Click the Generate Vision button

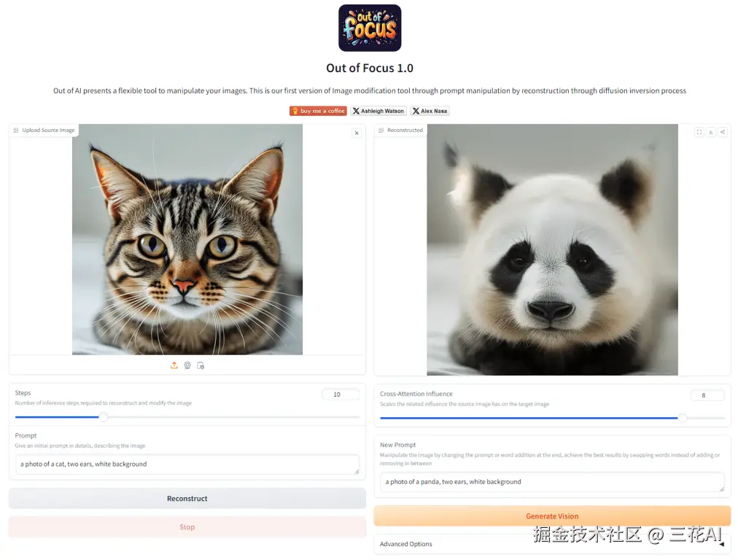(552, 516)
